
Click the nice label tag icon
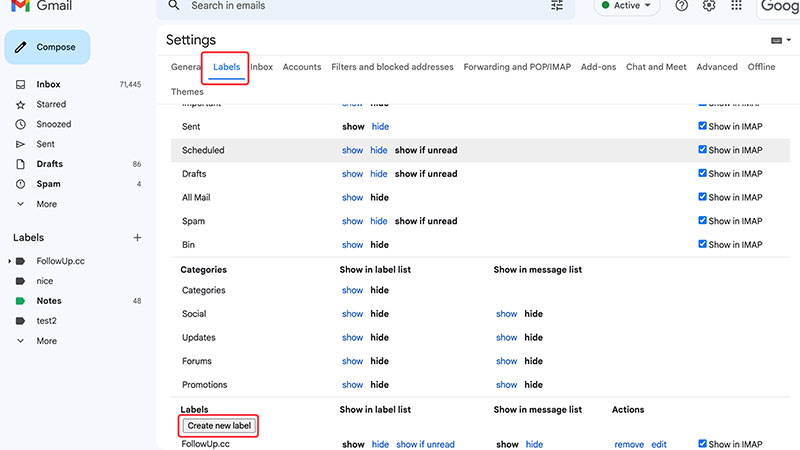[x=20, y=281]
